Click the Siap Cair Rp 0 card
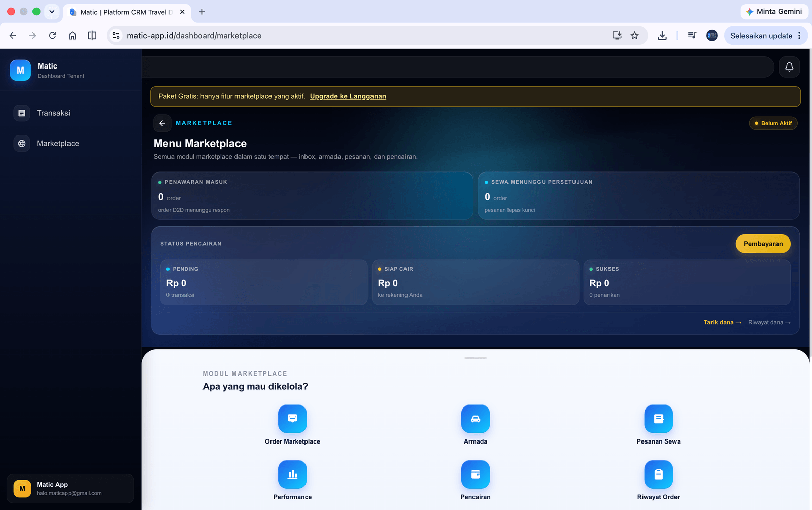 (x=476, y=282)
